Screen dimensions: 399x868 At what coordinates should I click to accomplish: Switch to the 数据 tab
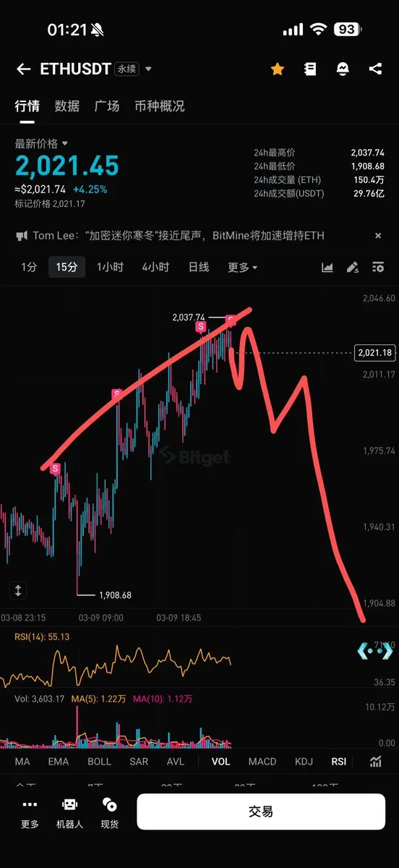pos(67,106)
